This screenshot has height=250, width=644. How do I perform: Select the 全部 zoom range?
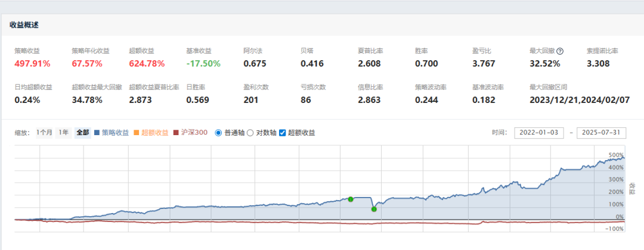click(x=82, y=133)
